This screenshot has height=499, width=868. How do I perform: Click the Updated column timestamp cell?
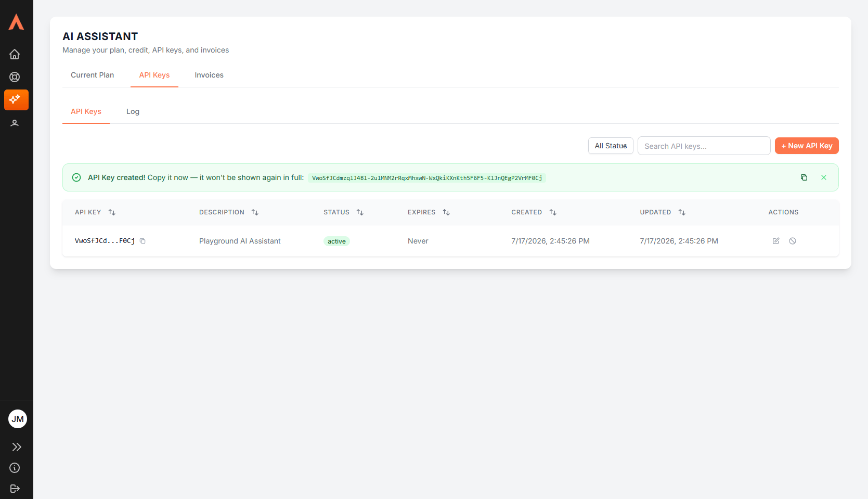point(679,241)
